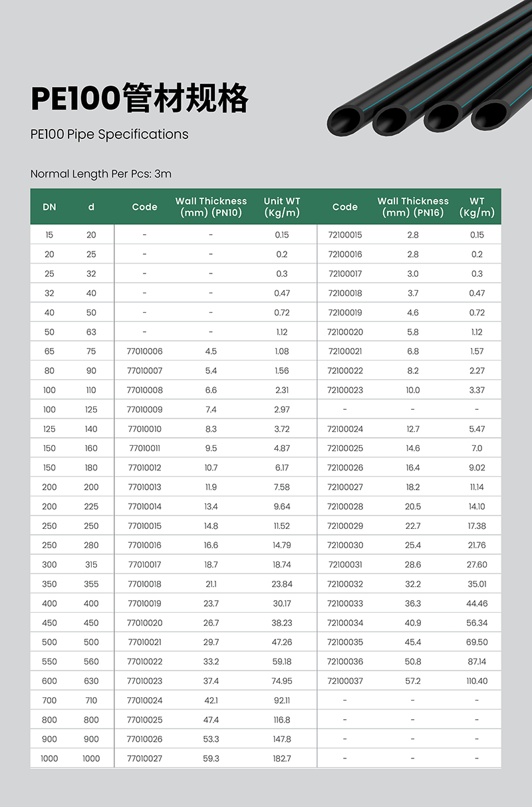Click the 57.2 wall thickness cell
The width and height of the screenshot is (532, 807).
(x=413, y=681)
